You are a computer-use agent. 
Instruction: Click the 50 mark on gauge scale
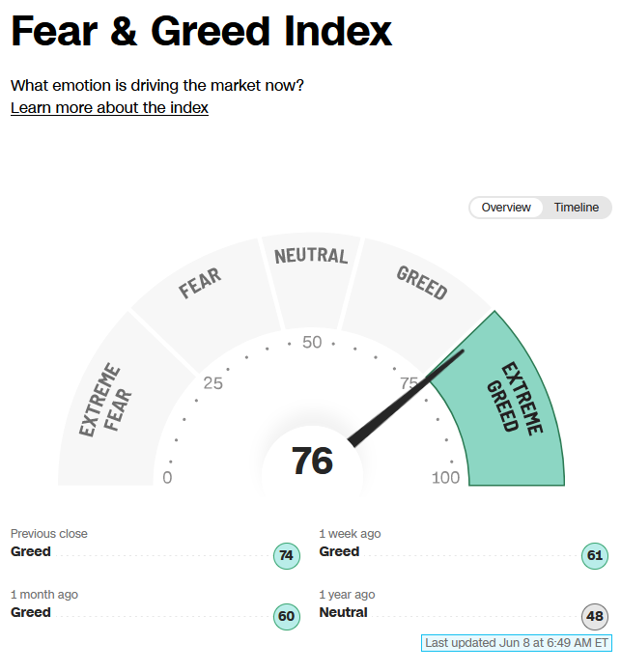click(312, 343)
